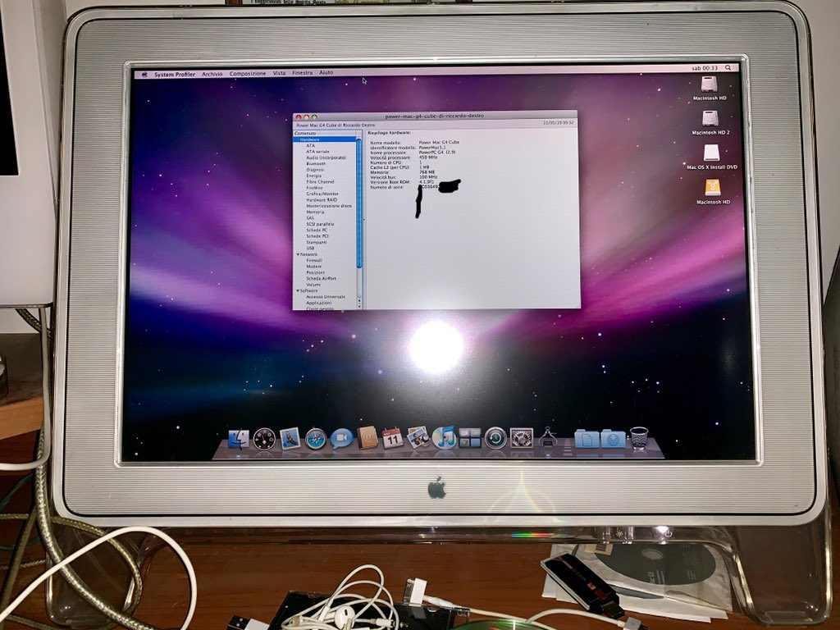This screenshot has width=840, height=630.
Task: Select Volumi under Network
Action: pos(313,285)
